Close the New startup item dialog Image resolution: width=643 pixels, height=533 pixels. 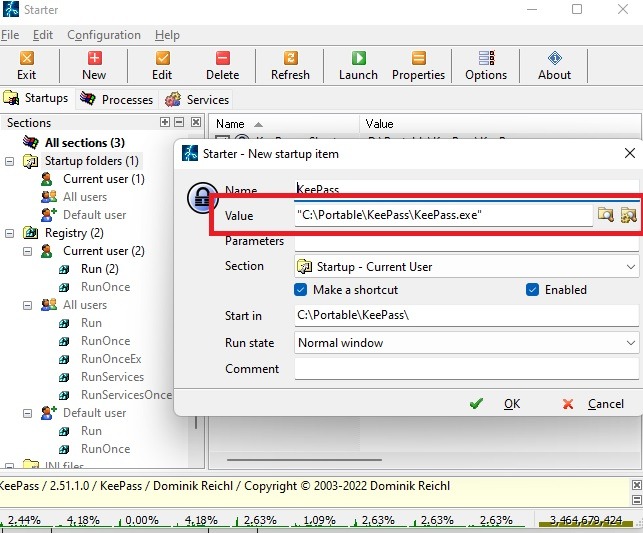coord(630,153)
